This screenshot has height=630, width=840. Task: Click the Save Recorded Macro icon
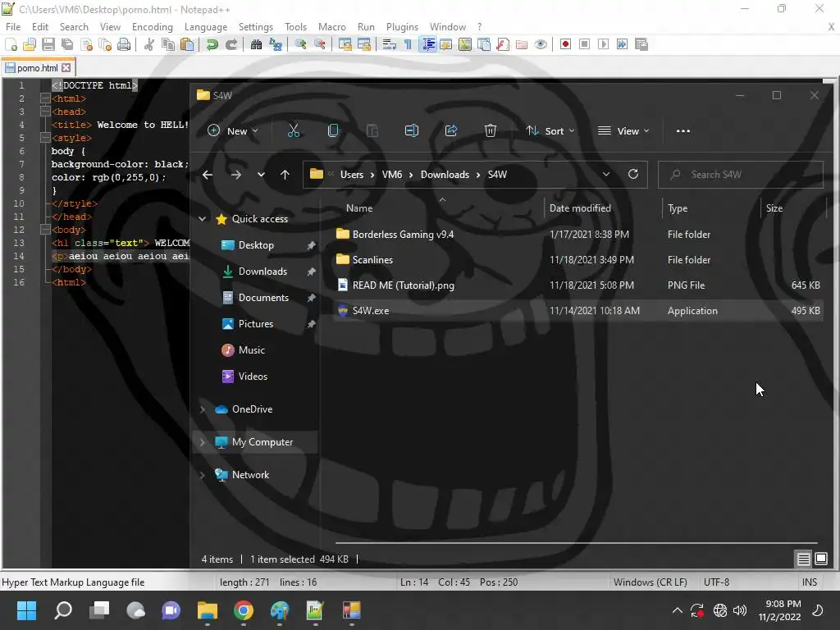641,44
